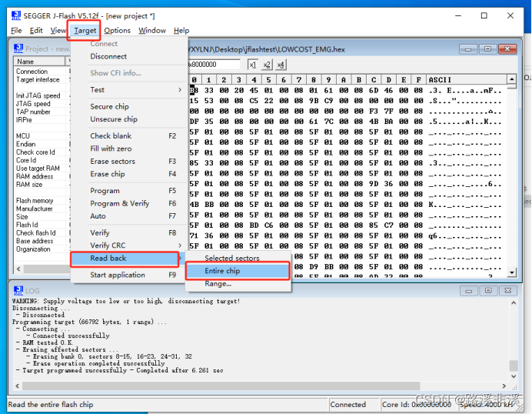Expand the Verify CRC submenu
The height and width of the screenshot is (414, 532).
pyautogui.click(x=129, y=245)
